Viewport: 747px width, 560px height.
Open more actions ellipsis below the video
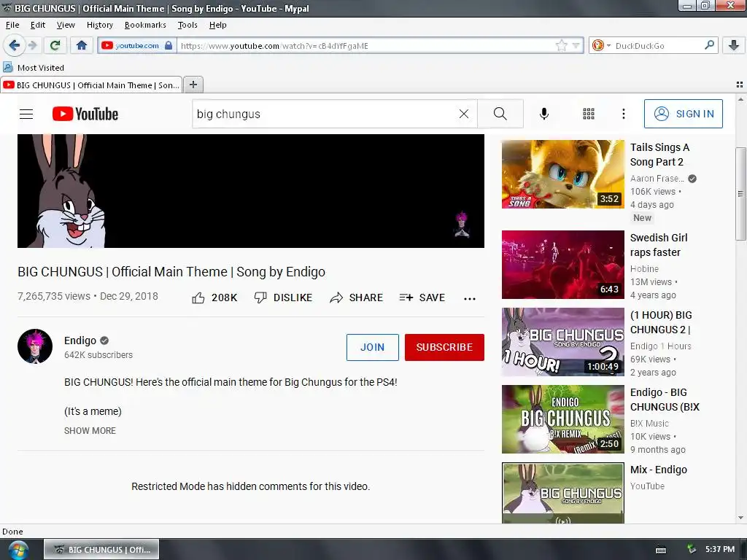[x=470, y=298]
